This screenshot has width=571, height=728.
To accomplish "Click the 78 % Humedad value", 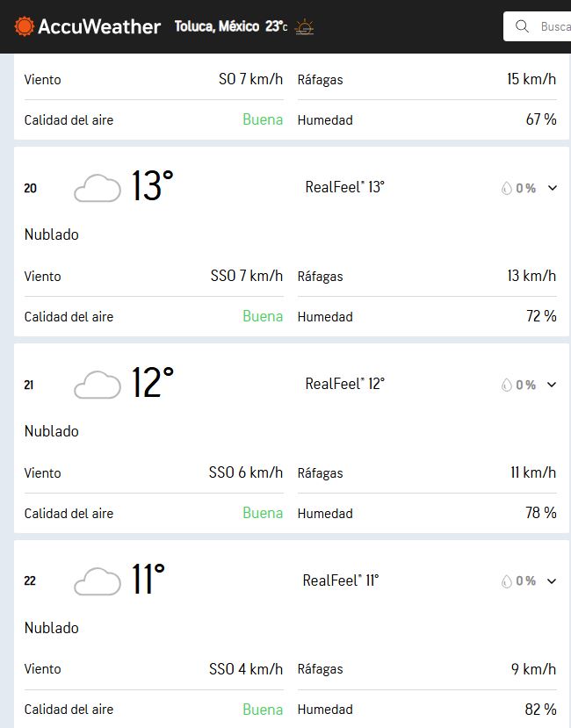I will [541, 513].
